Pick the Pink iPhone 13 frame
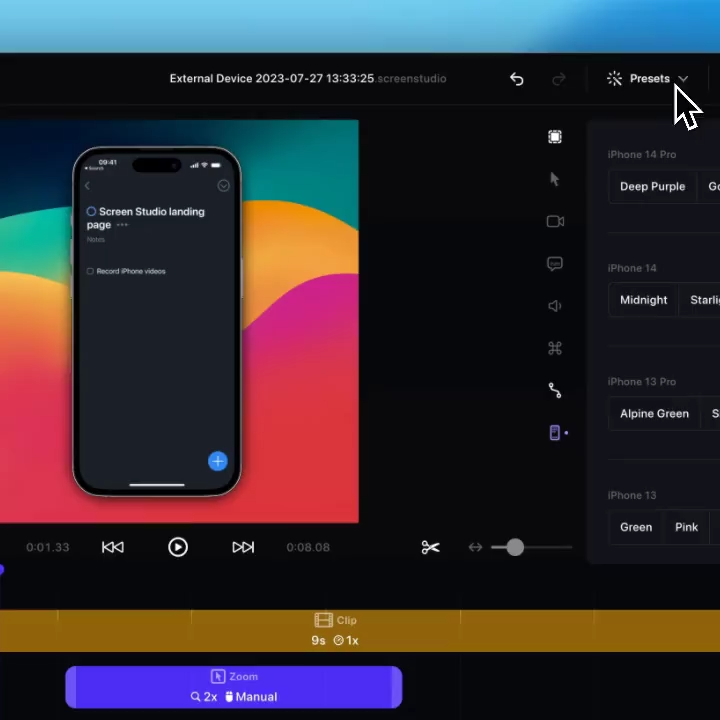720x720 pixels. 686,527
